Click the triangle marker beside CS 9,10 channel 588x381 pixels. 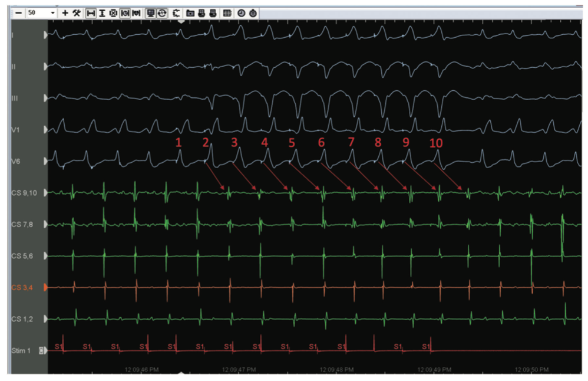tap(46, 192)
